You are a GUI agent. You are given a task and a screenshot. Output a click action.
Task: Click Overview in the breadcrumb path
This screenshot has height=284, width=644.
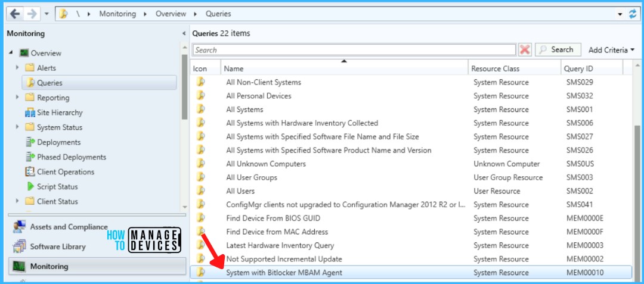pos(171,14)
